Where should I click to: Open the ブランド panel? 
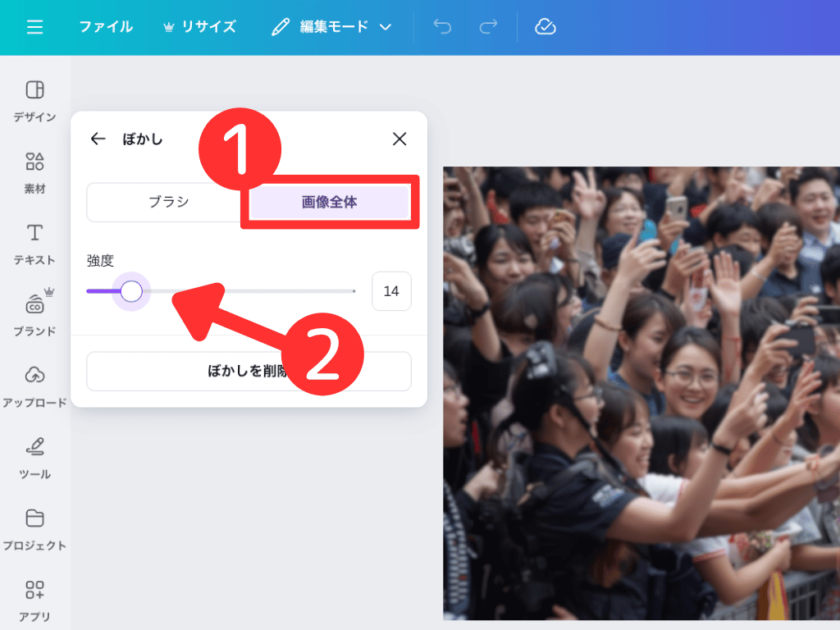pos(34,314)
